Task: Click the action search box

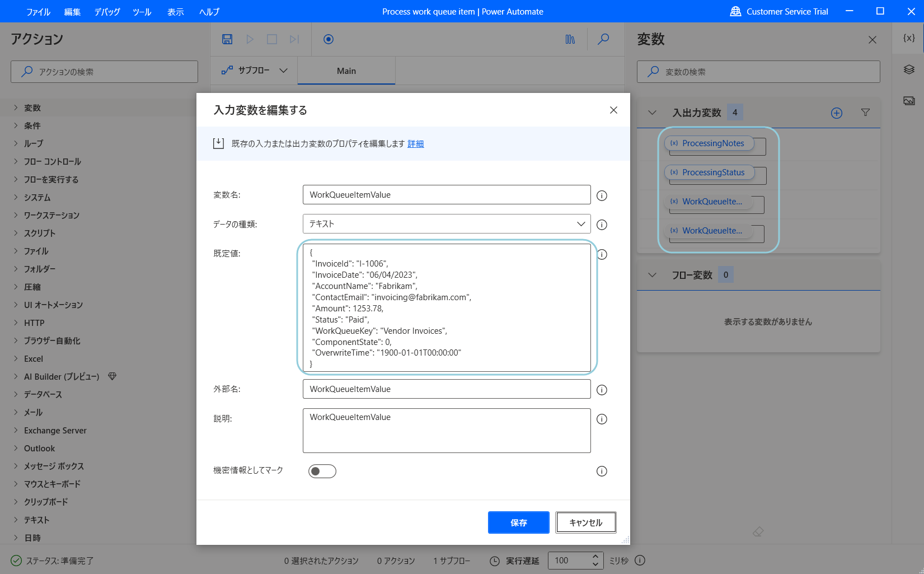Action: (x=104, y=72)
